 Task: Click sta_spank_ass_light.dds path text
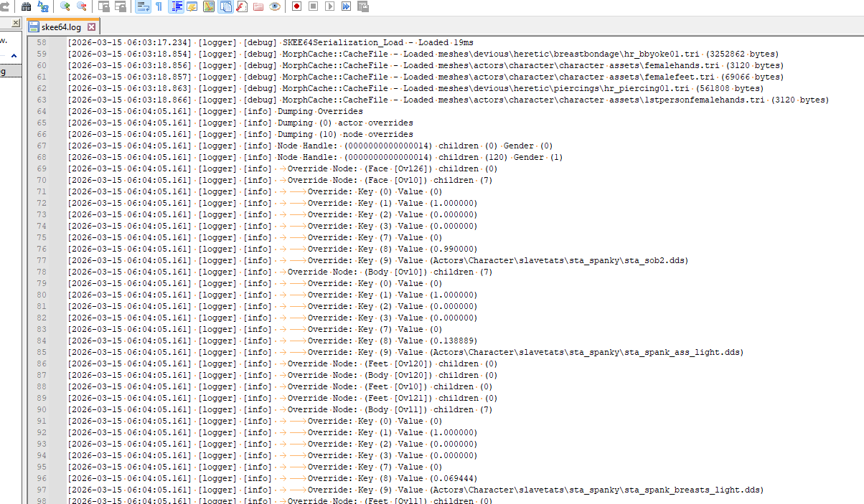coord(586,352)
